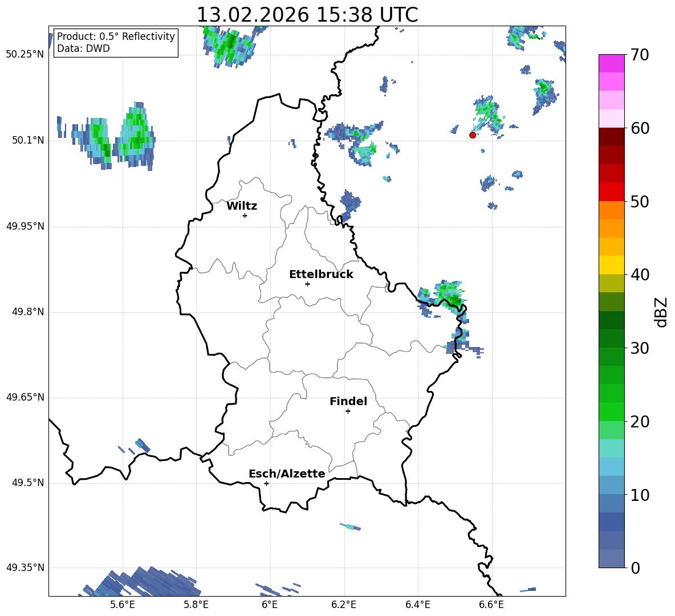Select the Findel city label
This screenshot has width=675, height=616.
[348, 401]
